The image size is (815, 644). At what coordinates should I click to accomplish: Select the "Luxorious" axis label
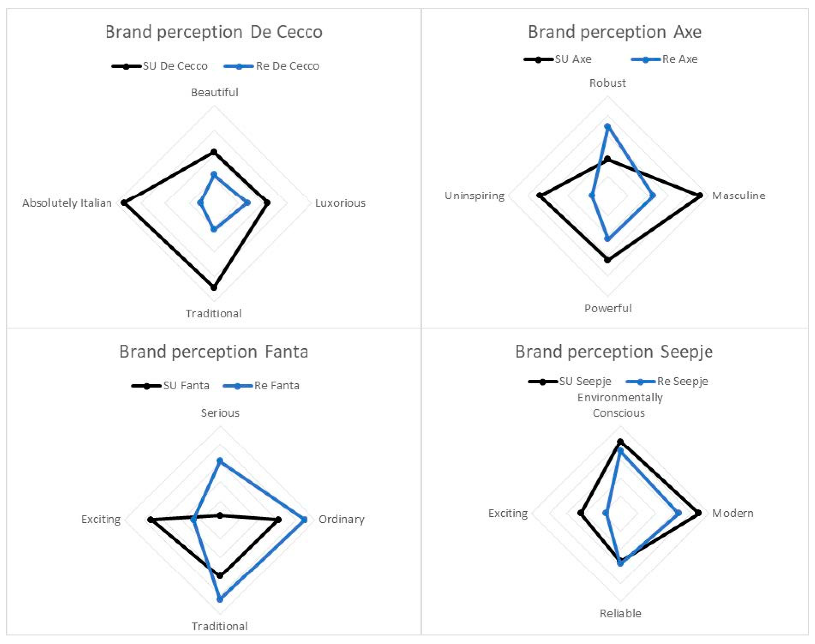click(x=340, y=203)
